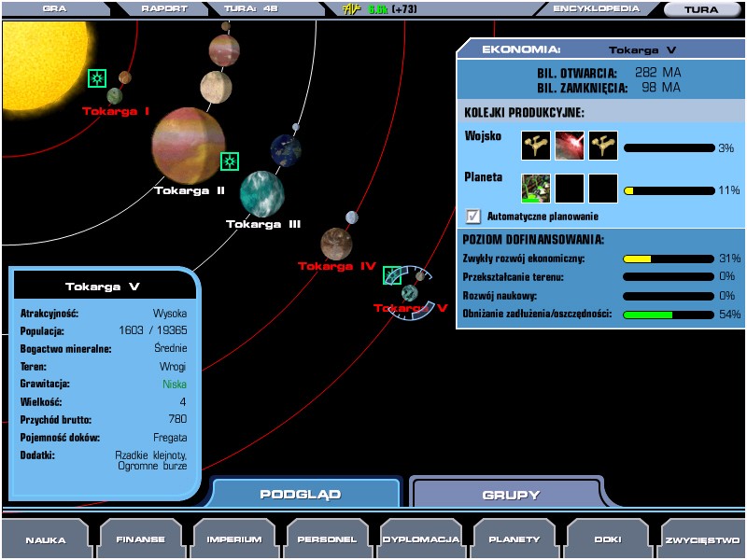Image resolution: width=747 pixels, height=560 pixels.
Task: Click the green marker near Tokarga V
Action: click(392, 275)
